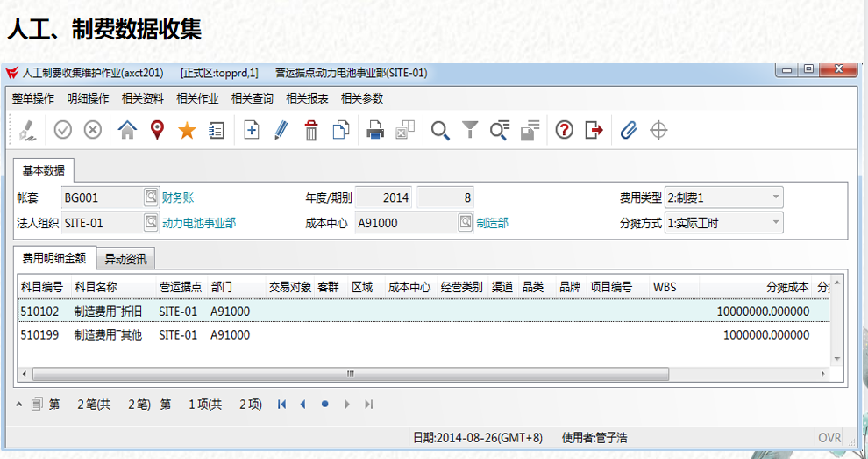Click the table horizontal scrollbar thumb
The image size is (868, 459).
[x=350, y=374]
